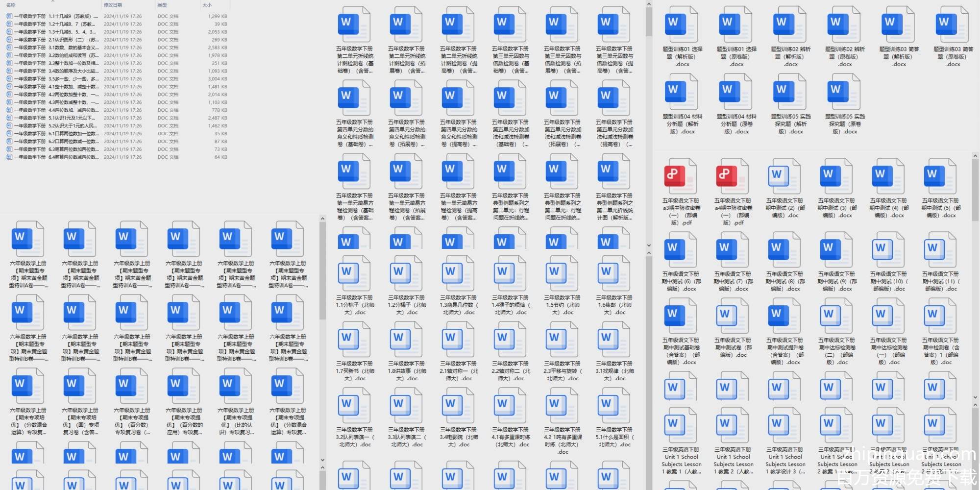Click the small document icon beside 1.1十几减9
This screenshot has height=490, width=980.
click(9, 16)
